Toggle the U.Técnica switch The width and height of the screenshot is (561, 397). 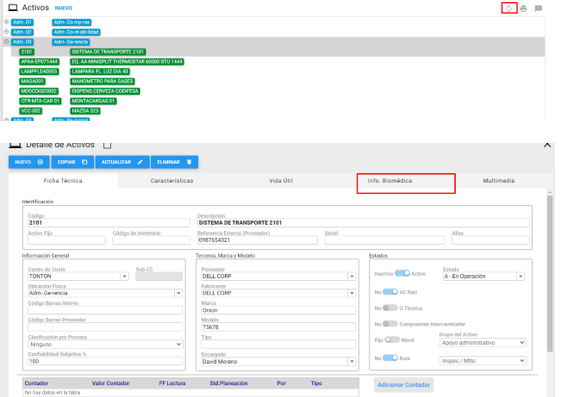click(390, 308)
